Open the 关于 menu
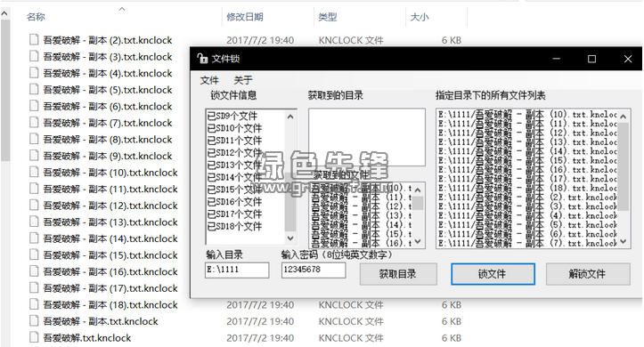The height and width of the screenshot is (347, 644). tap(243, 80)
